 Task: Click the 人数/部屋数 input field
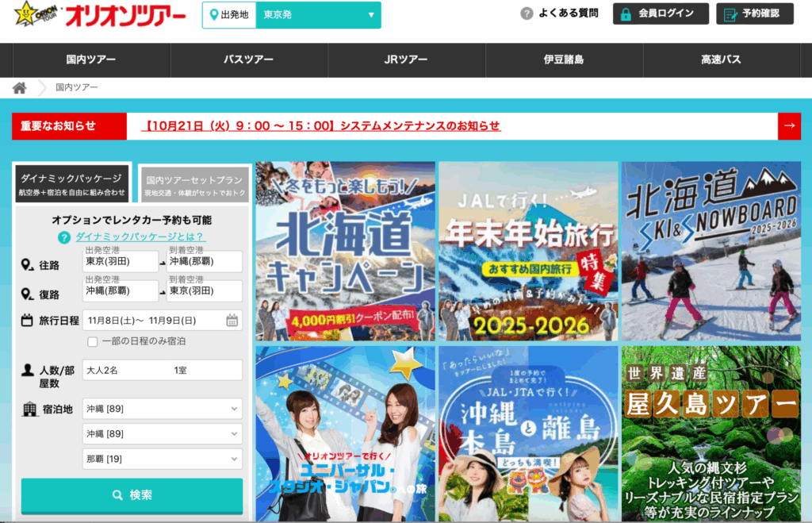point(163,370)
